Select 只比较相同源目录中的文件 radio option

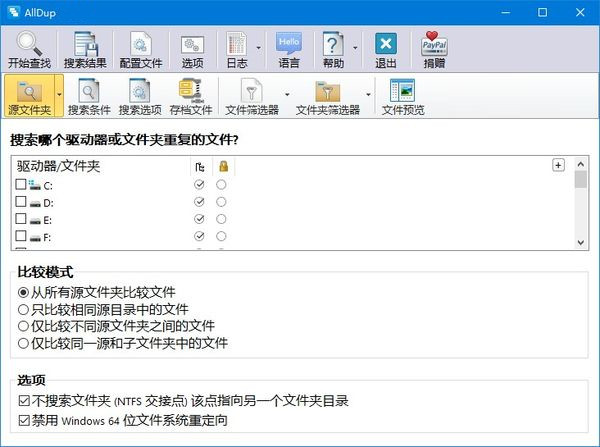pos(24,309)
